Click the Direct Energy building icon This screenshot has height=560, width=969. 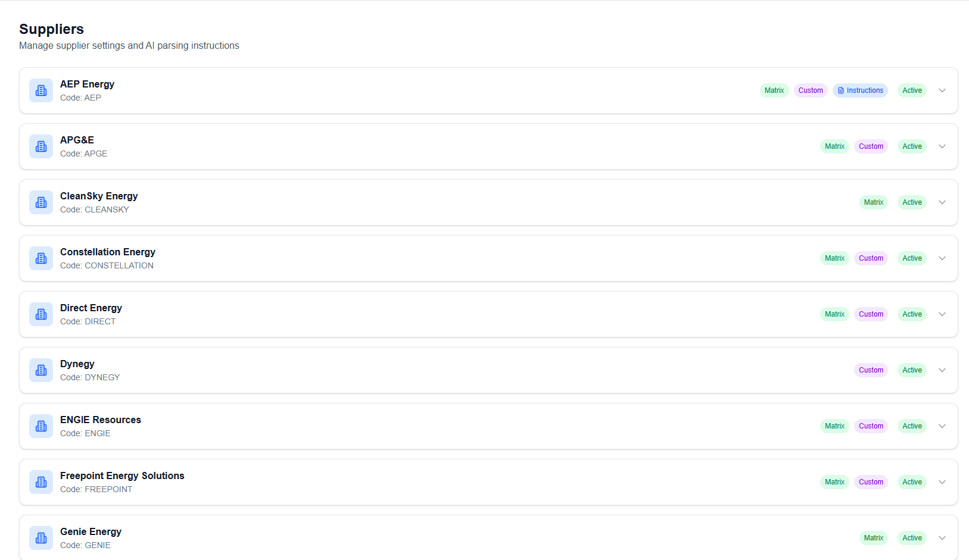41,314
